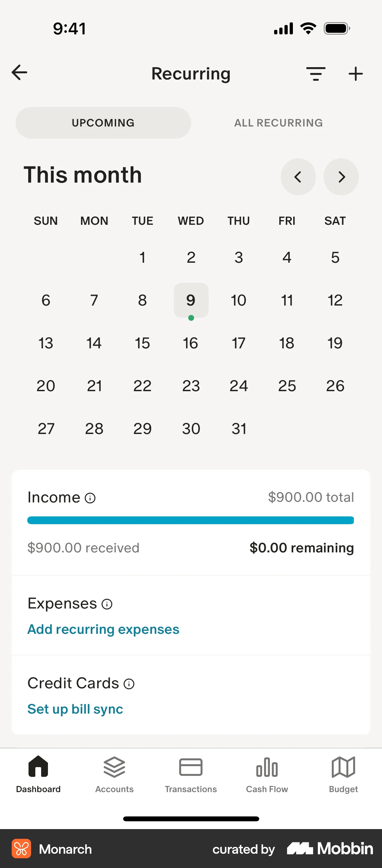
Task: Open the Accounts layers icon
Action: (114, 767)
